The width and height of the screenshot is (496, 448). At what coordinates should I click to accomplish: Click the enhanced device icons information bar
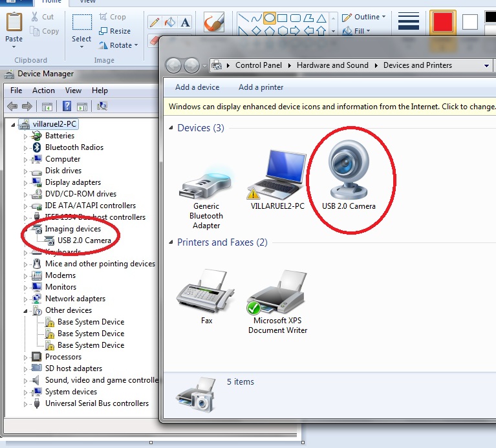330,107
